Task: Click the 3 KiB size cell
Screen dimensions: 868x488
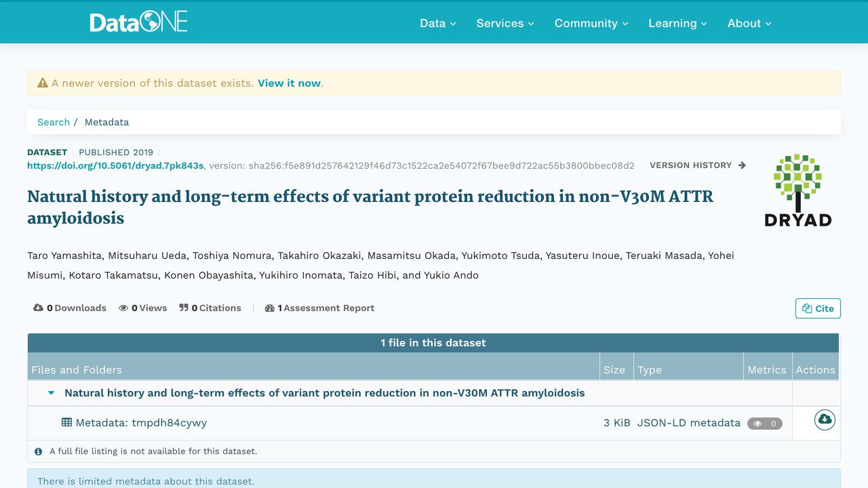Action: 616,423
